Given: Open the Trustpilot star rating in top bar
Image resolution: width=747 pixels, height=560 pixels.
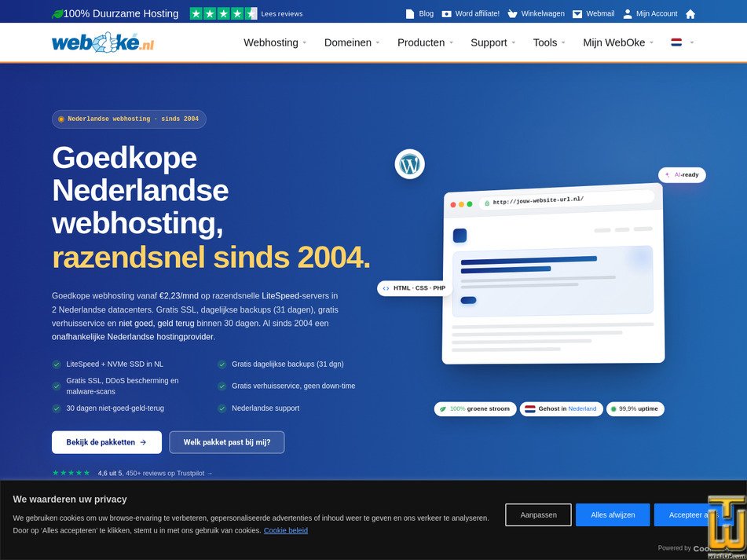Looking at the screenshot, I should coord(223,14).
